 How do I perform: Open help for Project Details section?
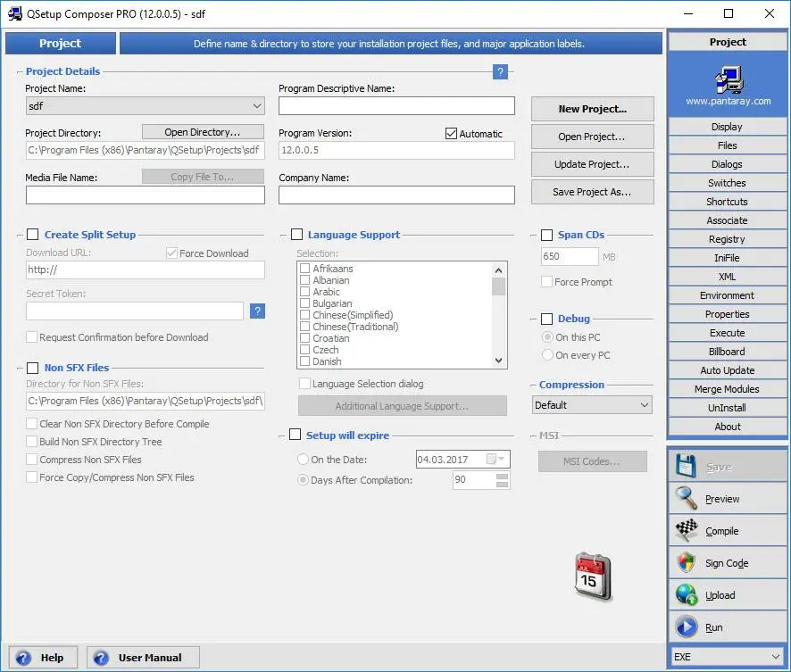pos(500,72)
